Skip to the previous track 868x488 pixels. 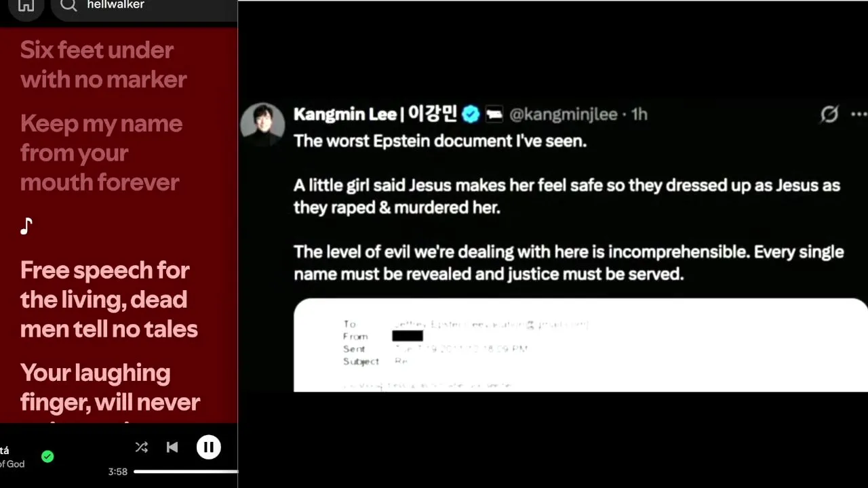tap(172, 447)
